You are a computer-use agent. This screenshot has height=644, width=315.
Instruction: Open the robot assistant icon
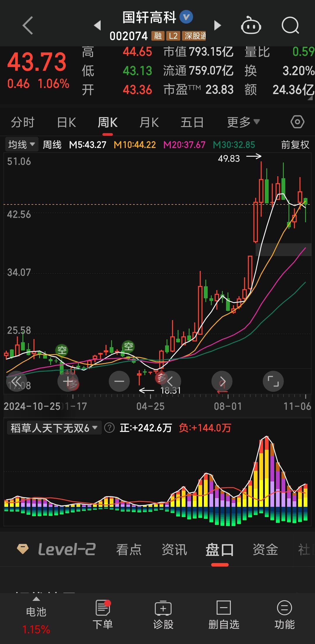coord(251,26)
